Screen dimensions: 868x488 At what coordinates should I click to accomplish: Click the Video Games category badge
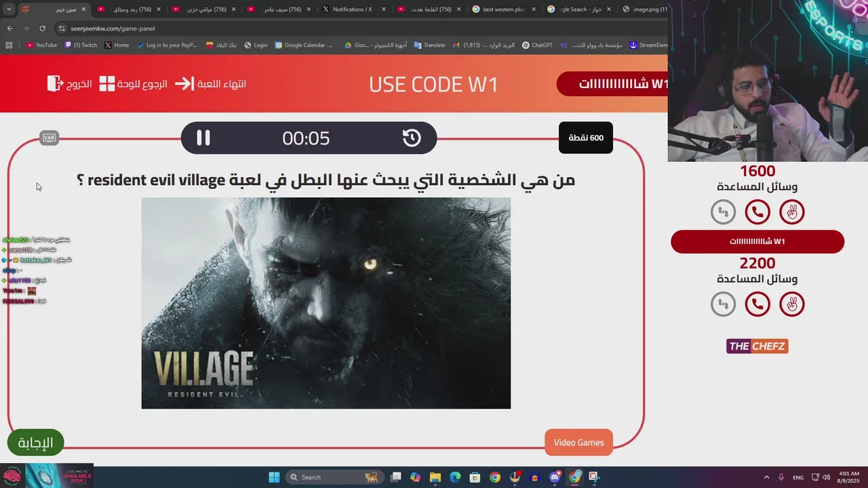coord(578,443)
